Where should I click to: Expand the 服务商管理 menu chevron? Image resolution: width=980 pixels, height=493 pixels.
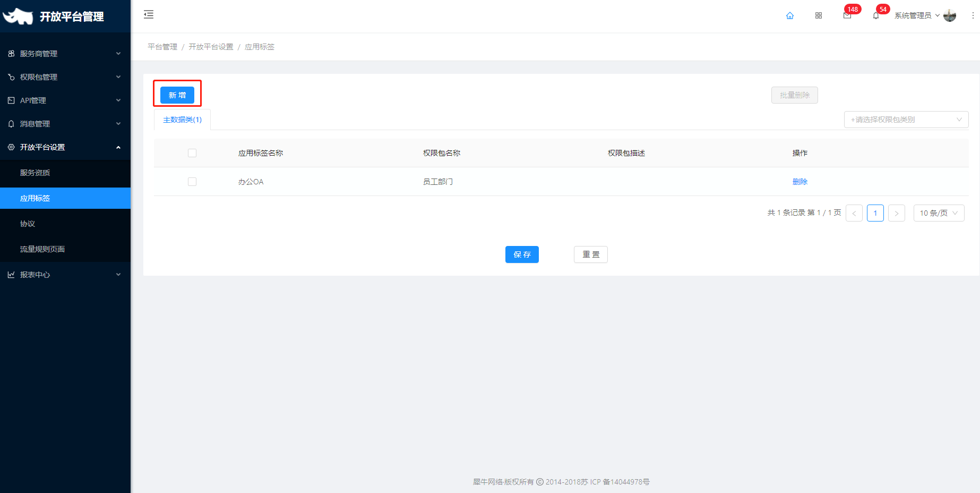coord(118,54)
